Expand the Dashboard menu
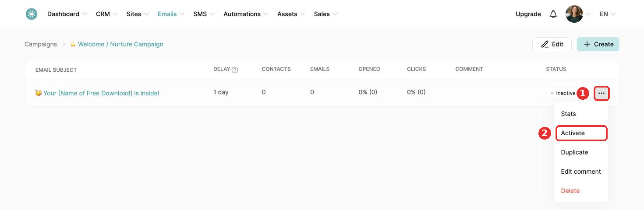 coord(67,14)
